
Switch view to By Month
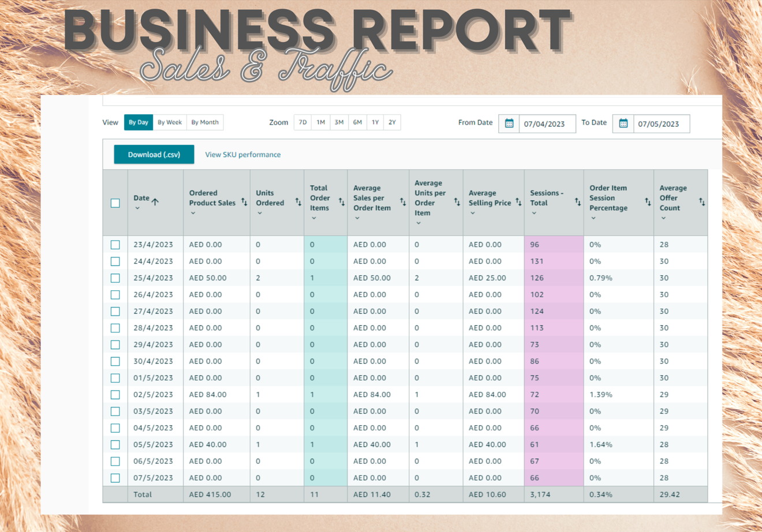pos(205,122)
